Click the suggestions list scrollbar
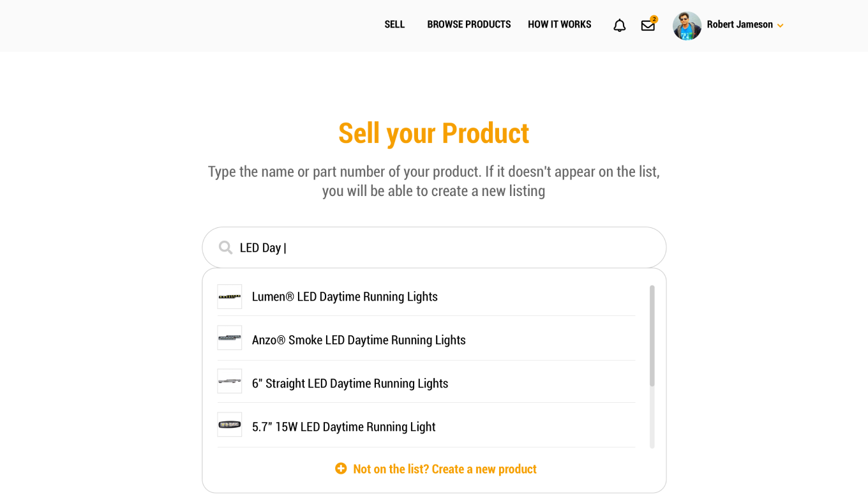The image size is (868, 498). coord(652,336)
